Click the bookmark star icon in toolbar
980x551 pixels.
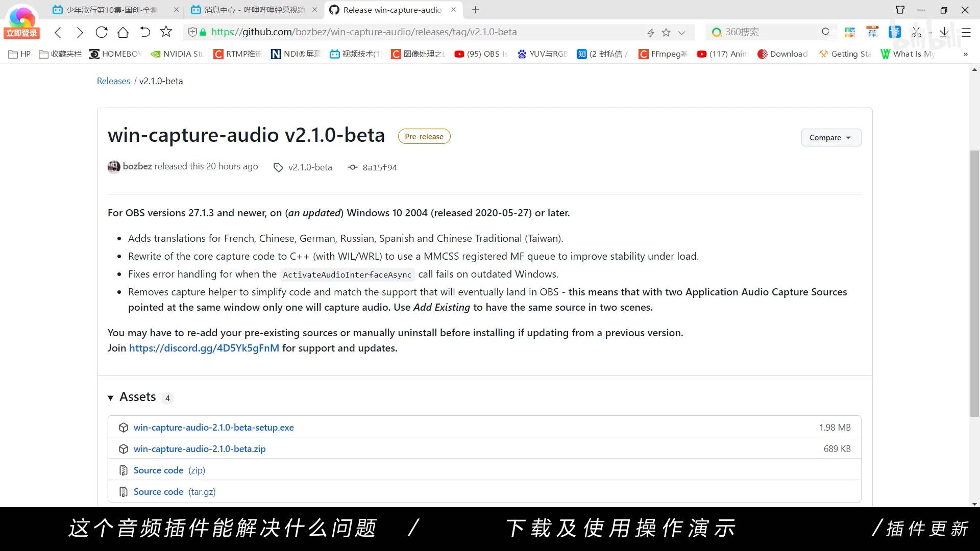click(166, 32)
